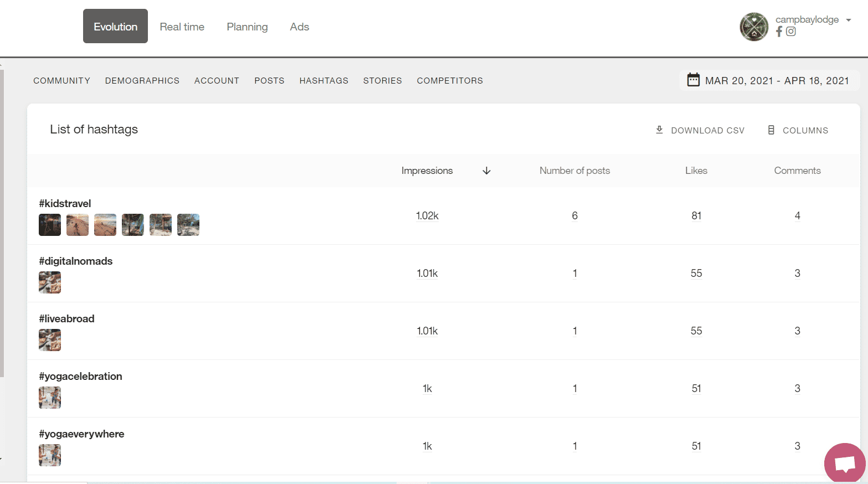The height and width of the screenshot is (484, 868).
Task: Go to the Hashtags section
Action: [324, 80]
